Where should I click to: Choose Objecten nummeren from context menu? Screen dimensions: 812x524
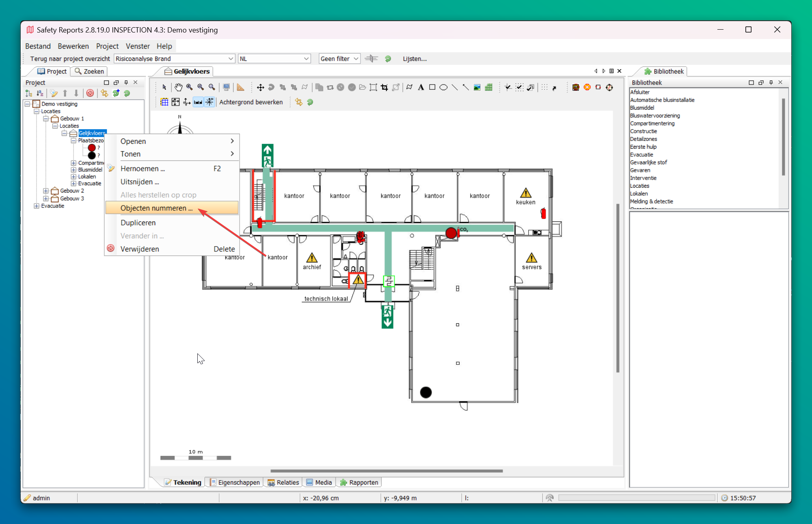(x=156, y=208)
